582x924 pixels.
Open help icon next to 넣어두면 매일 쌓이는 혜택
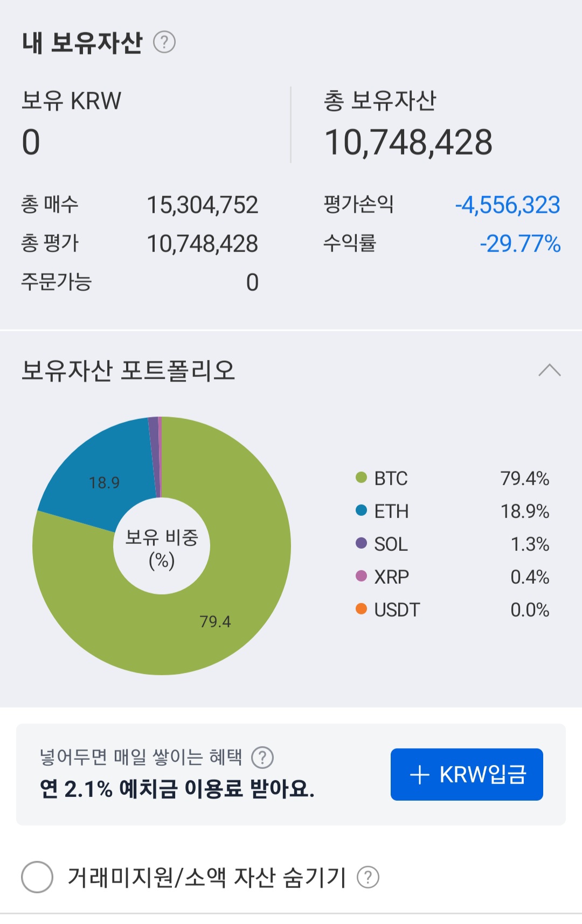262,758
